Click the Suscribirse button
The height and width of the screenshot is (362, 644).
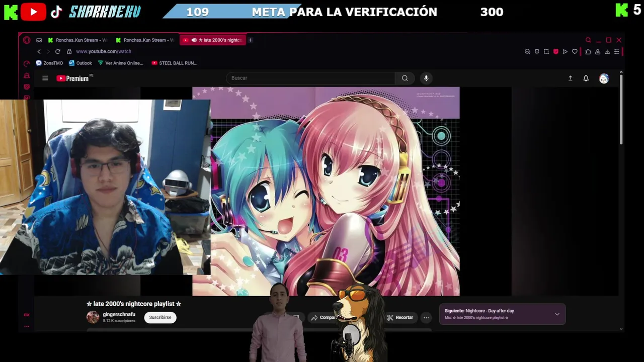pos(160,317)
